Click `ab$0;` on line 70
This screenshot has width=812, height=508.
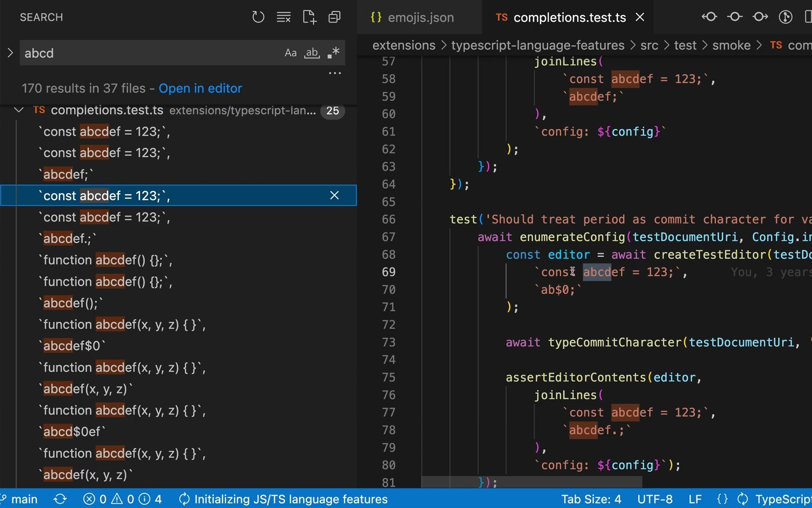tap(558, 290)
